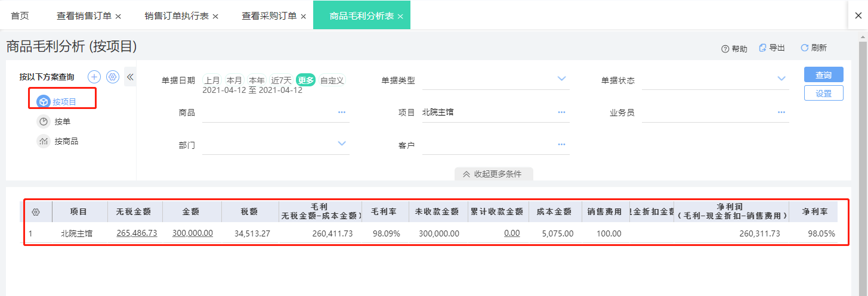Select the 近7天 date range option
The height and width of the screenshot is (296, 868).
281,80
